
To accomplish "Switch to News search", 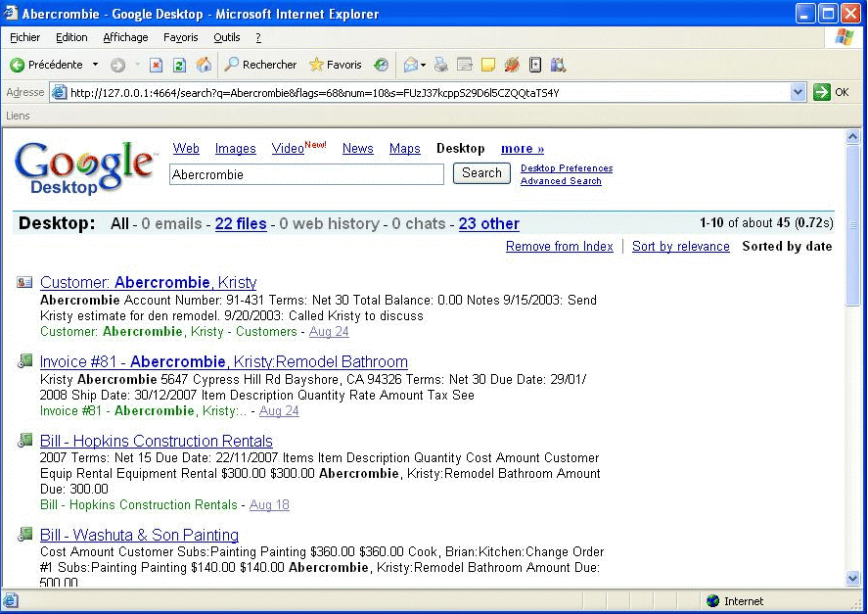I will 357,149.
